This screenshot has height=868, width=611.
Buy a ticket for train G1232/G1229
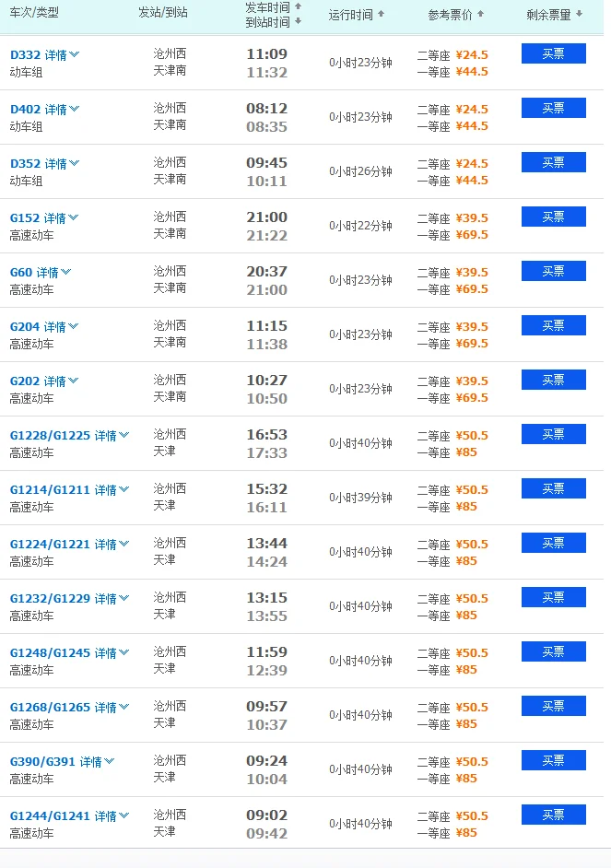(553, 597)
